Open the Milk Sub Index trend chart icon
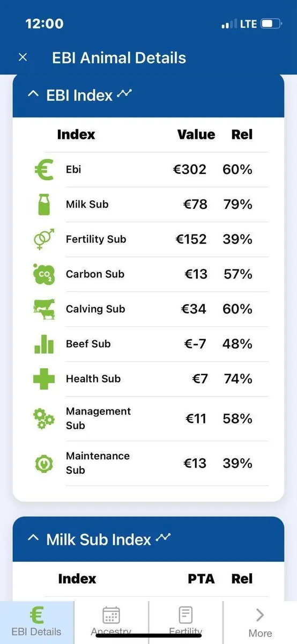 point(164,538)
